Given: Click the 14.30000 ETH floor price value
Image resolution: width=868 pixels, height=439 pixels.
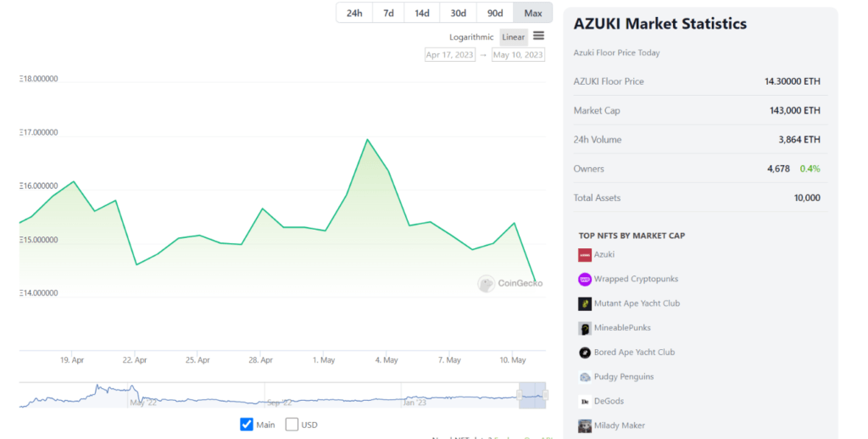Looking at the screenshot, I should [793, 81].
